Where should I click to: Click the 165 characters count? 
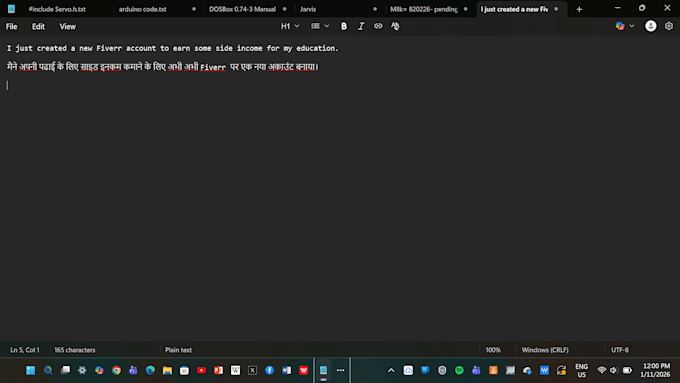click(x=75, y=350)
